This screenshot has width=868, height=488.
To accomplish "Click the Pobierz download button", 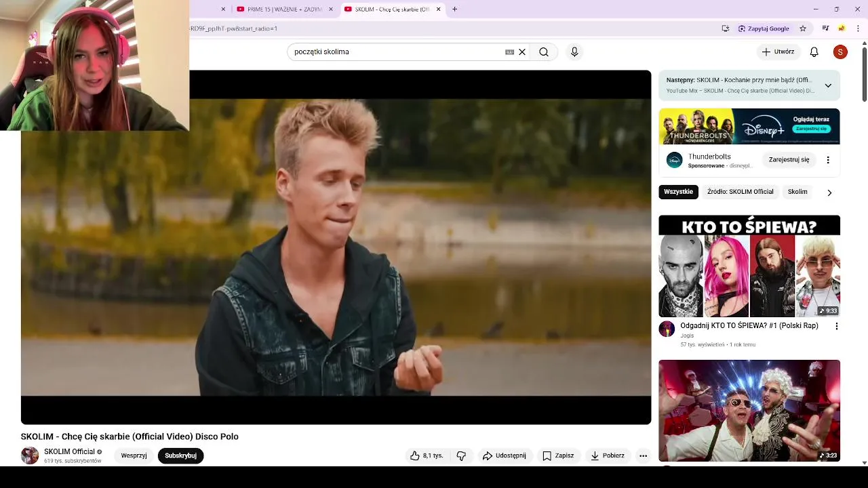I will pos(607,455).
